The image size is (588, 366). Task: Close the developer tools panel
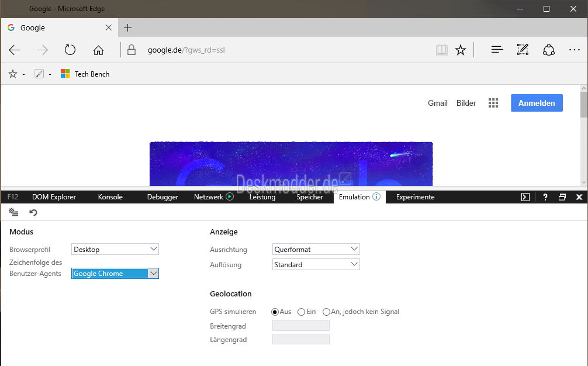click(x=579, y=197)
